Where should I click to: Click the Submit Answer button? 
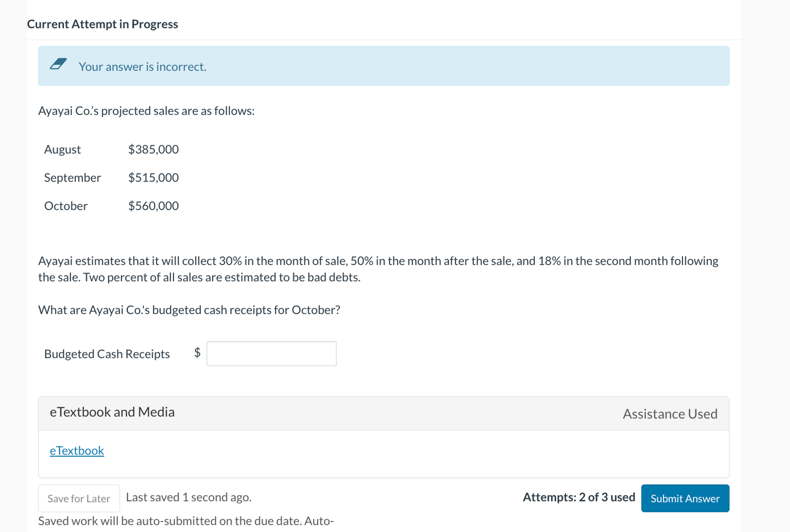685,498
